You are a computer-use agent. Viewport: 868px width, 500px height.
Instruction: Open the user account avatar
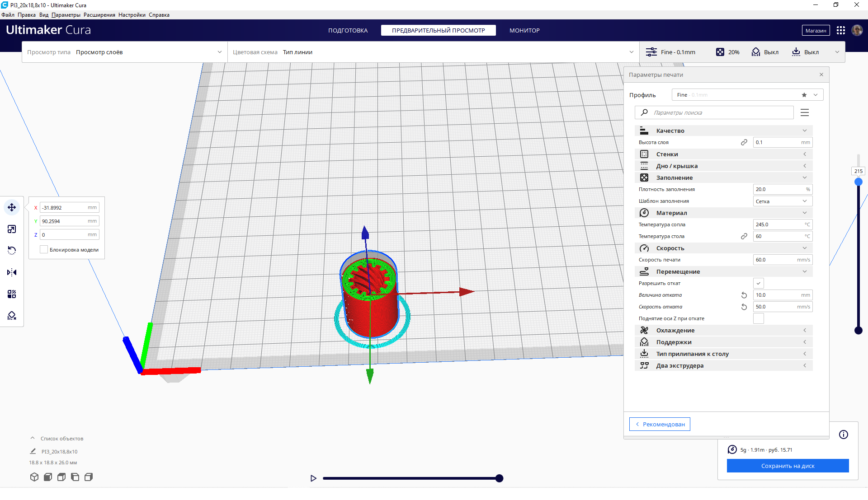point(857,30)
